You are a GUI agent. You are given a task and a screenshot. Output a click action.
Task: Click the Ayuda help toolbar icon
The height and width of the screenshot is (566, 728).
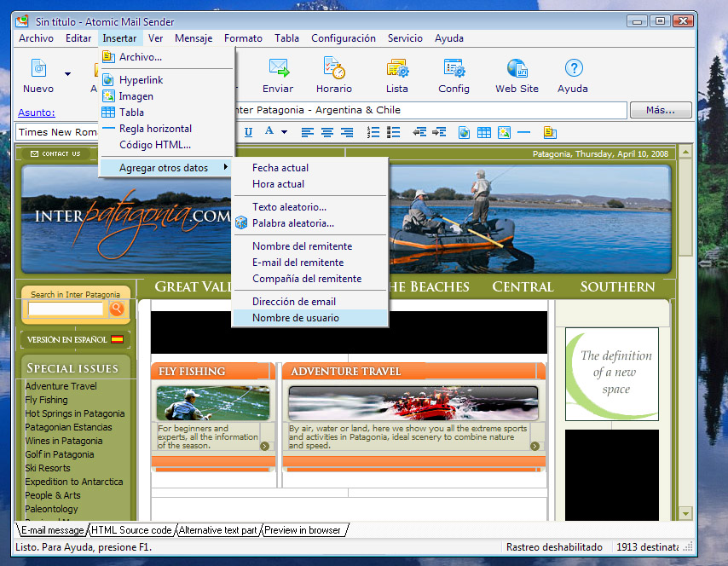click(x=574, y=68)
